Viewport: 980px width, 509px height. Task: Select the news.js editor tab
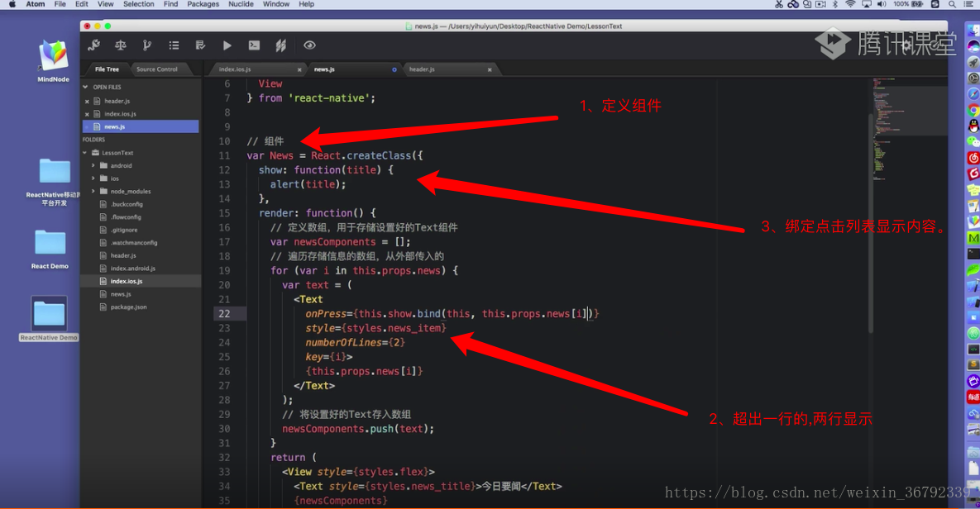point(353,69)
